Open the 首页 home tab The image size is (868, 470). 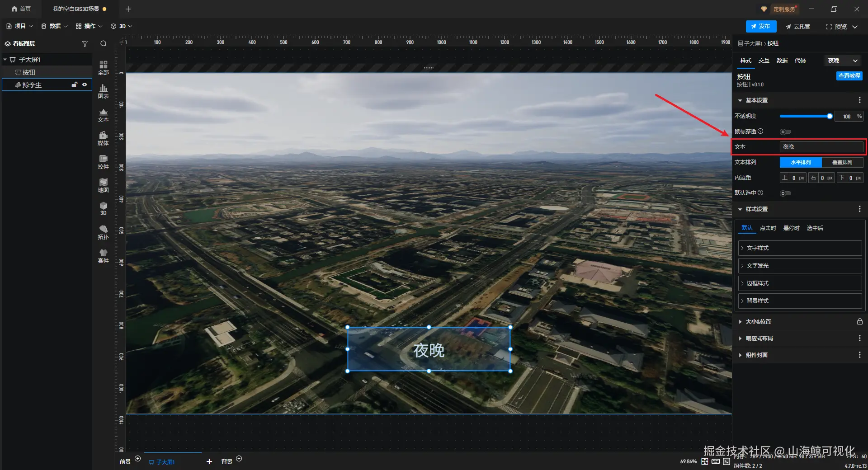point(21,9)
